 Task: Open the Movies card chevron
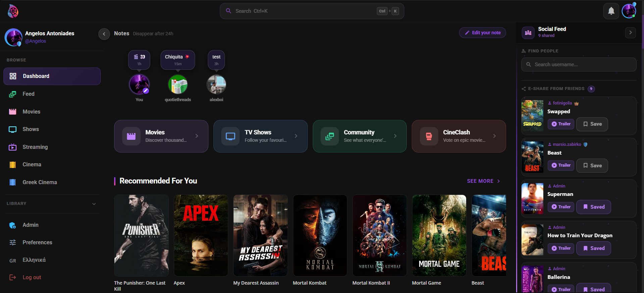coord(197,136)
